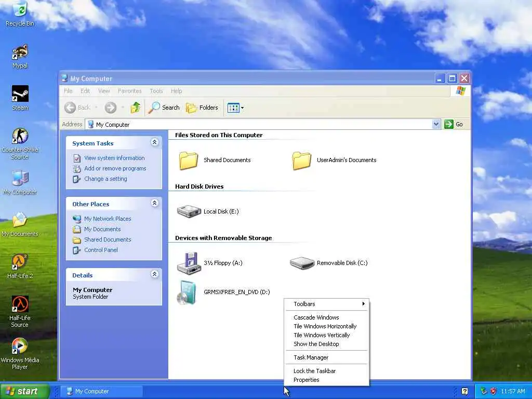The width and height of the screenshot is (532, 399).
Task: Select the Steam desktop shortcut
Action: [x=20, y=98]
